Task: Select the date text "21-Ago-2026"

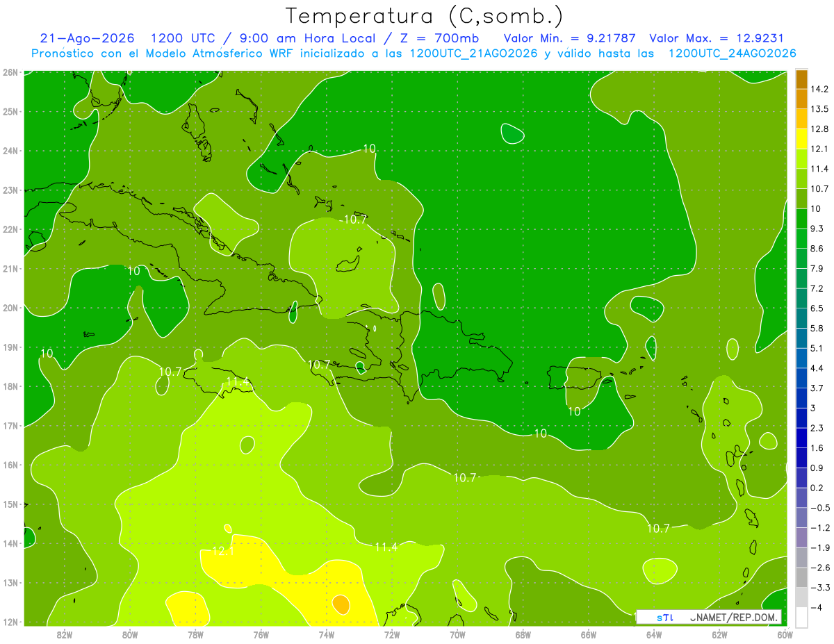Action: coord(88,38)
